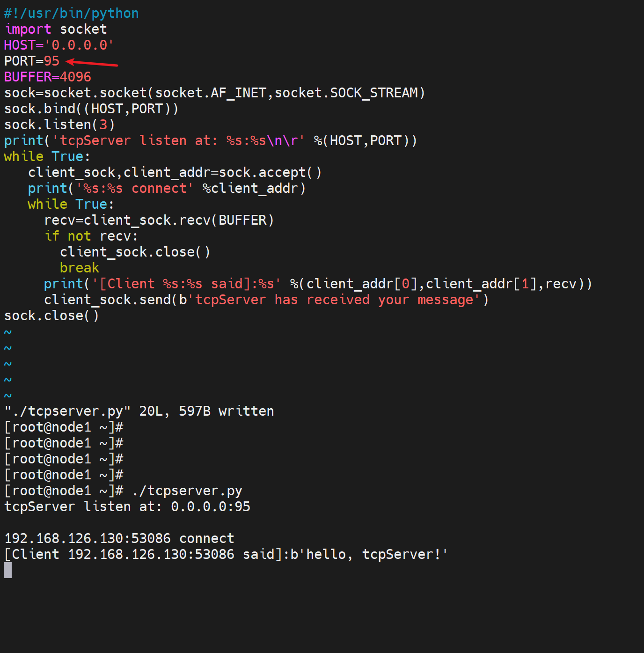644x653 pixels.
Task: Click the terminal cursor block at the bottom
Action: tap(8, 570)
